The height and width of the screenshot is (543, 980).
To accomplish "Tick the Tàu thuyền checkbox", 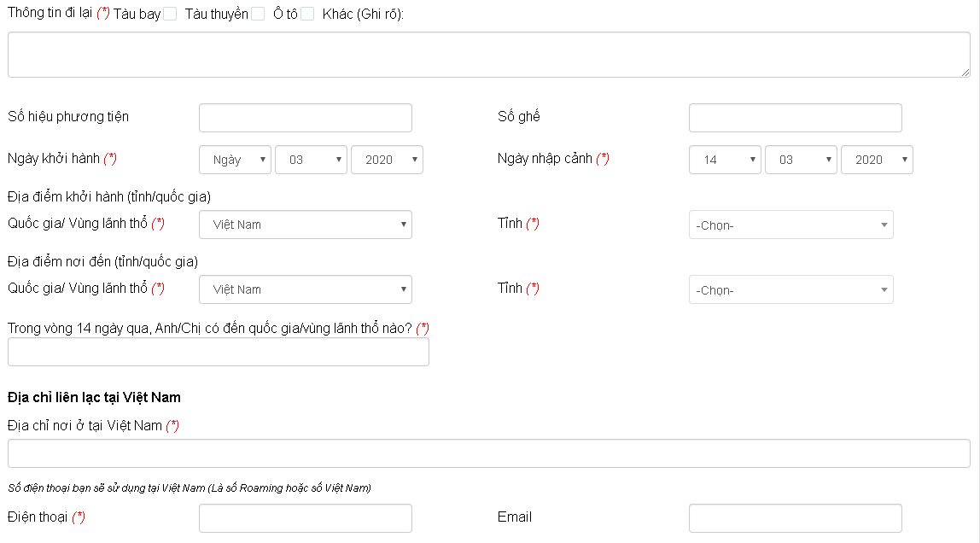I will pos(258,14).
